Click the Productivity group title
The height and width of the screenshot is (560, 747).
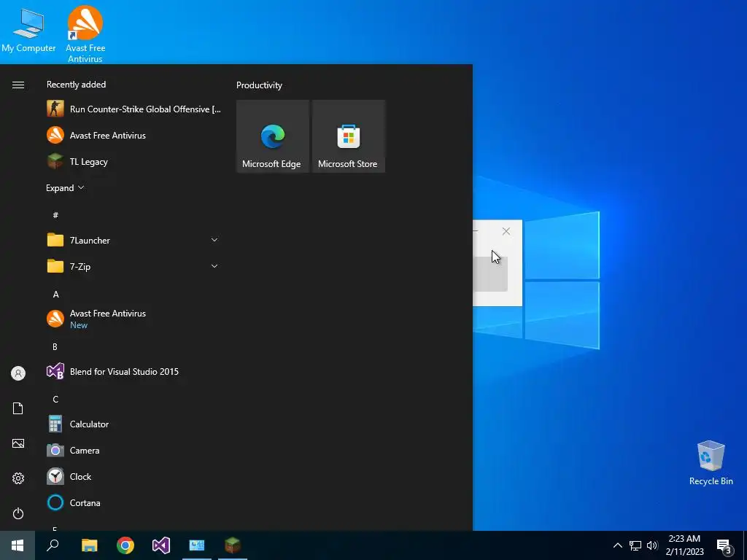click(x=259, y=85)
